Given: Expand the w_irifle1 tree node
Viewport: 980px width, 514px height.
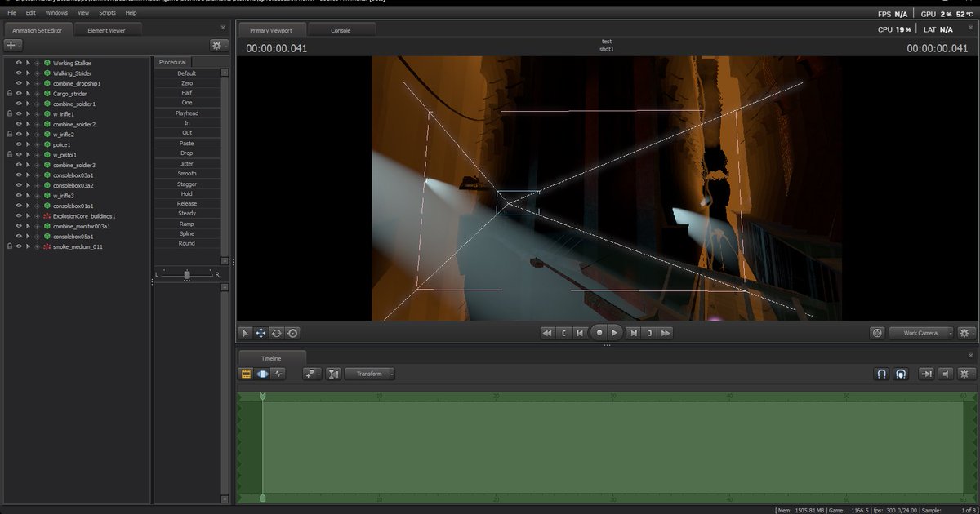Looking at the screenshot, I should click(x=37, y=114).
